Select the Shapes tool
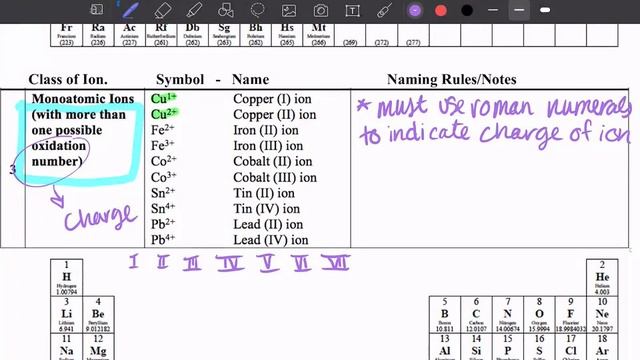640x360 pixels. pyautogui.click(x=226, y=10)
